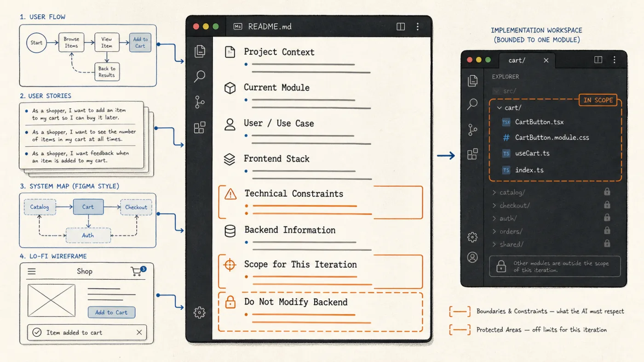
Task: Open useCart.ts file
Action: [x=526, y=153]
